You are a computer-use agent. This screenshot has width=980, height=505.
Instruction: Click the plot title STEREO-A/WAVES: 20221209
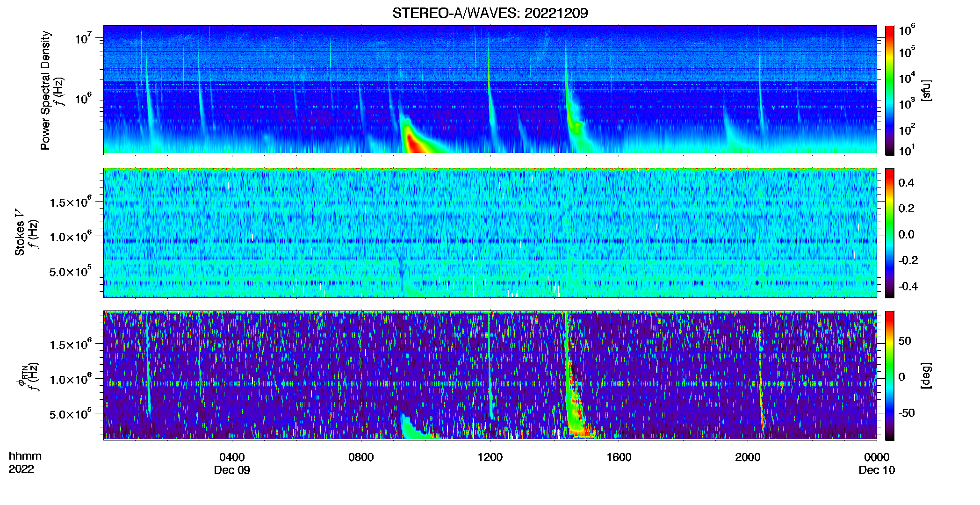(490, 13)
